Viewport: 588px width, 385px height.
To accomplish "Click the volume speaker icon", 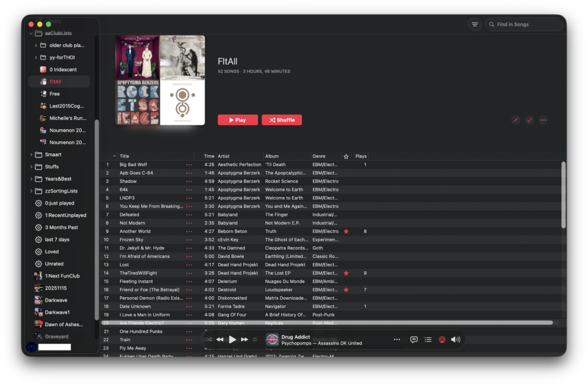I will [x=456, y=340].
